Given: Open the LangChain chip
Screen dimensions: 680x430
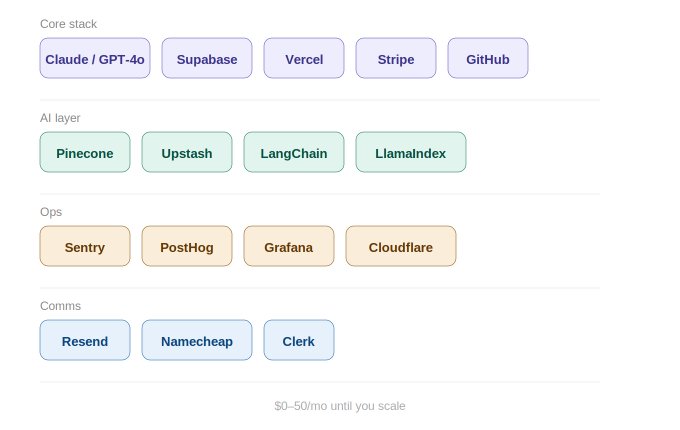Looking at the screenshot, I should point(294,153).
